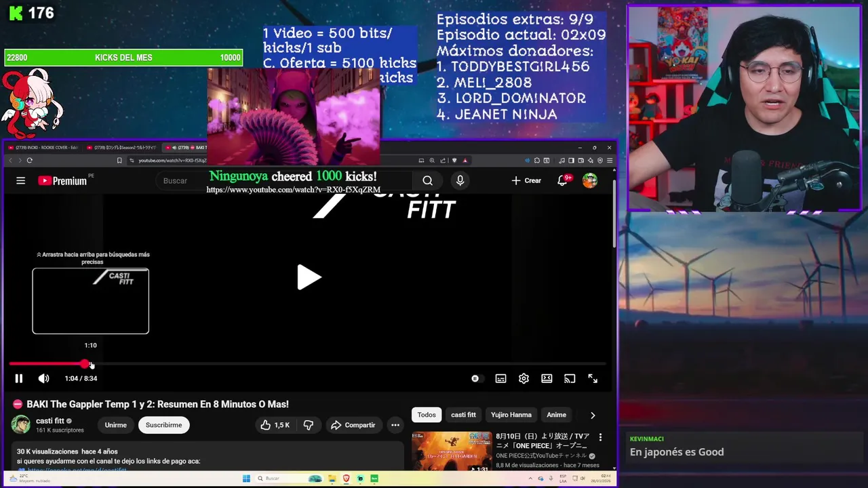The width and height of the screenshot is (868, 488).
Task: Go back in the browser
Action: pos(10,160)
